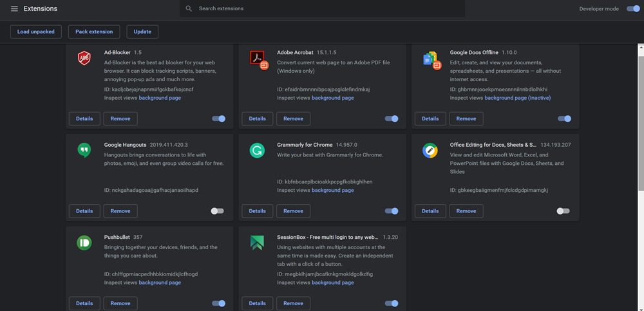Click the Load unpacked button
Screen dimensions: 644x311
click(x=35, y=32)
